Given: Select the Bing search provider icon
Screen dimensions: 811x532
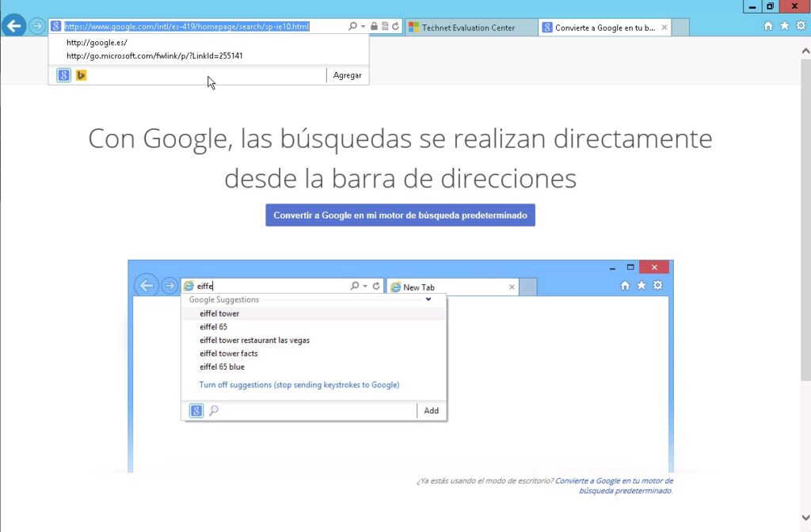Looking at the screenshot, I should point(82,75).
